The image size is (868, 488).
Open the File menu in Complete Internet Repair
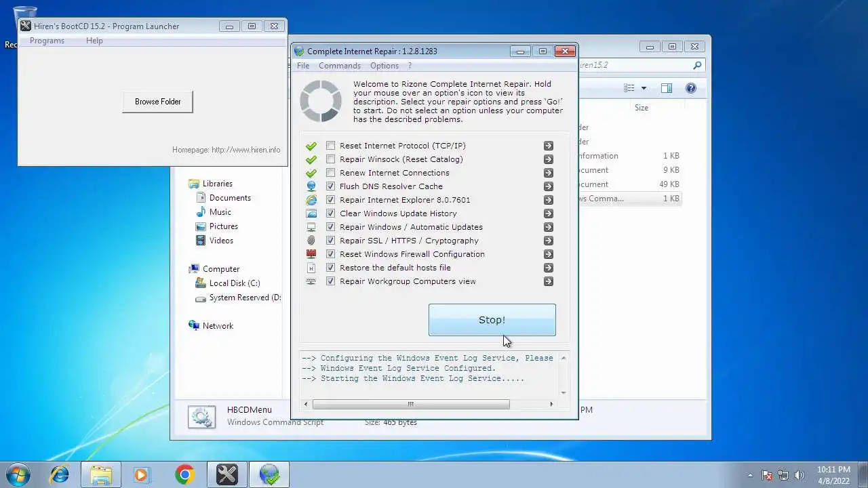click(x=303, y=66)
